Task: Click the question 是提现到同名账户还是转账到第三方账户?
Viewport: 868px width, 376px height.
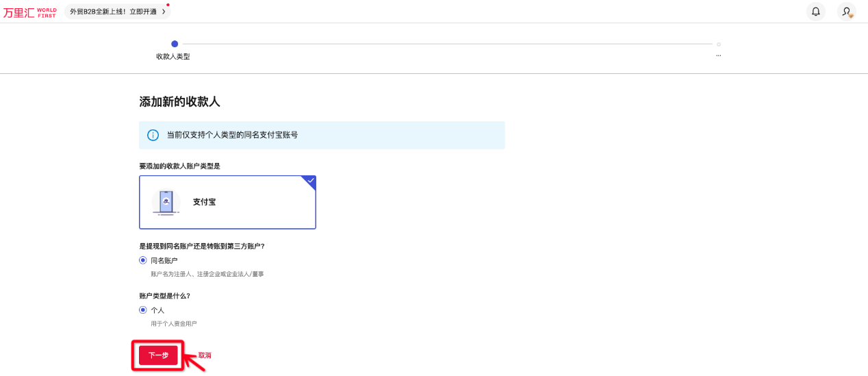Action: 202,246
